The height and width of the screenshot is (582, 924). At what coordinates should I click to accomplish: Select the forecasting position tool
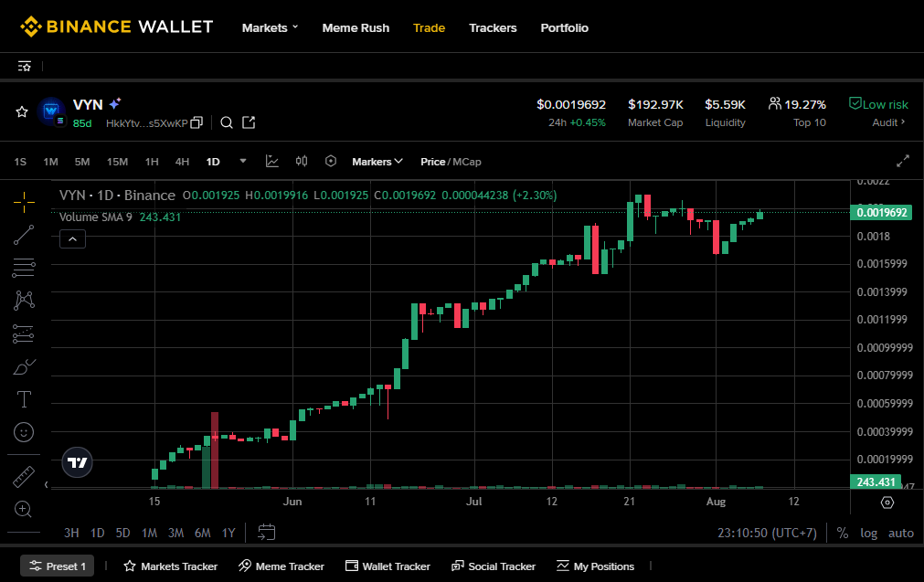[x=24, y=334]
